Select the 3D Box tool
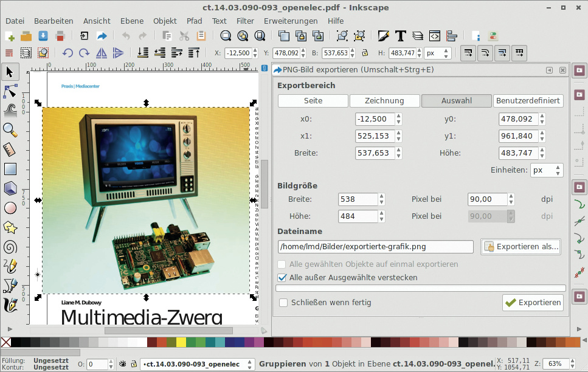Screen dimensions: 588x372 [10, 188]
